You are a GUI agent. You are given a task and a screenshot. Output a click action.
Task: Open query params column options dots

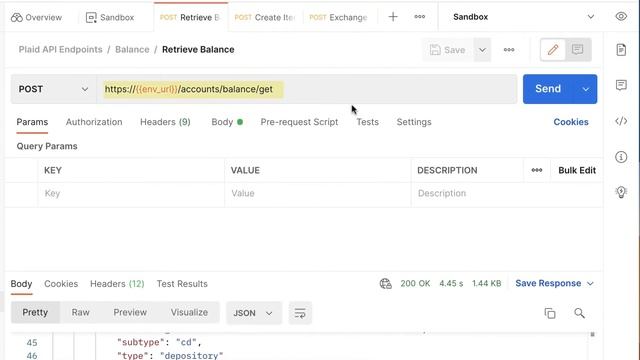[x=537, y=170]
